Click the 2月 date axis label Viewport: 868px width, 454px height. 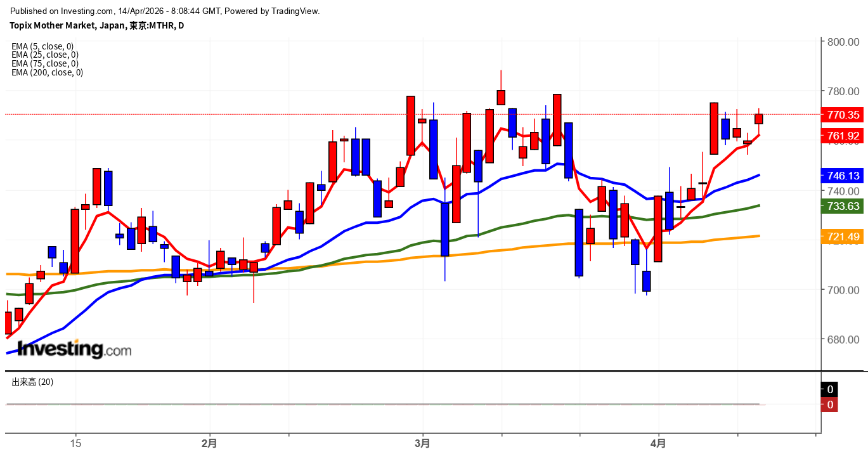(209, 444)
